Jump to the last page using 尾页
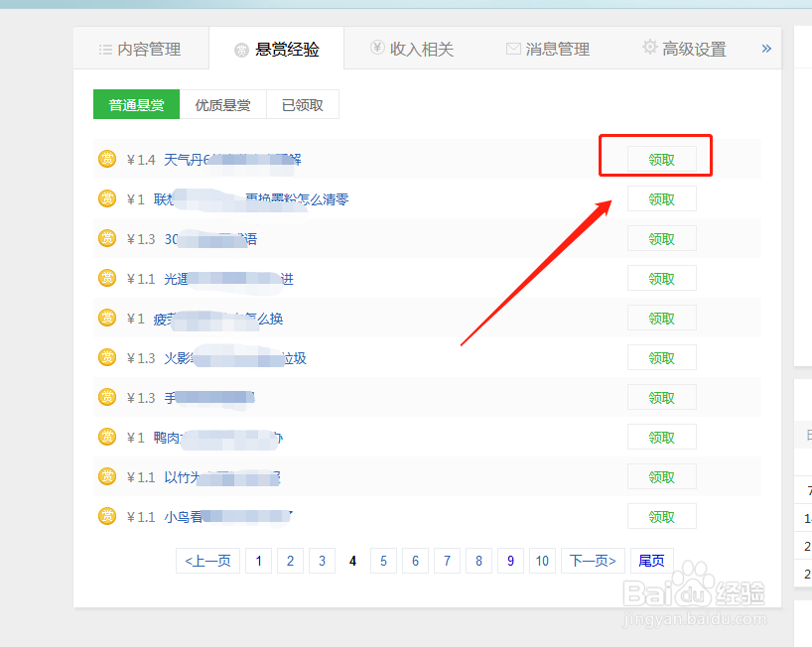Screen dimensions: 812x647 [x=651, y=561]
